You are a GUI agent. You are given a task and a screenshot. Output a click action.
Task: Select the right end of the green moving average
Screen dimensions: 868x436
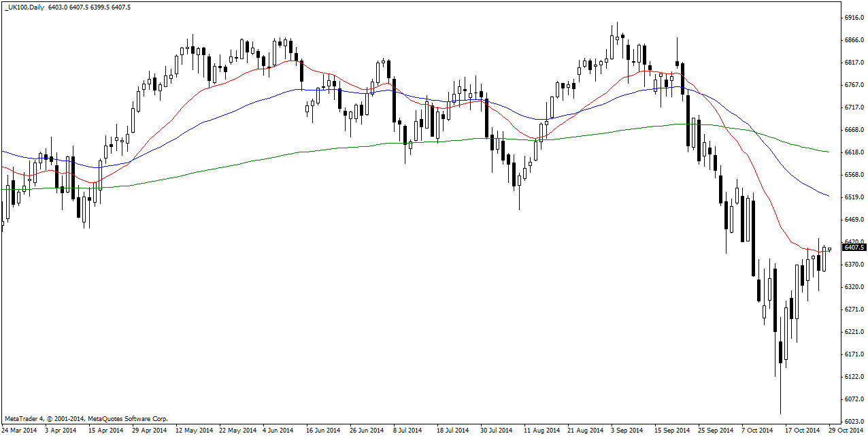pos(829,152)
